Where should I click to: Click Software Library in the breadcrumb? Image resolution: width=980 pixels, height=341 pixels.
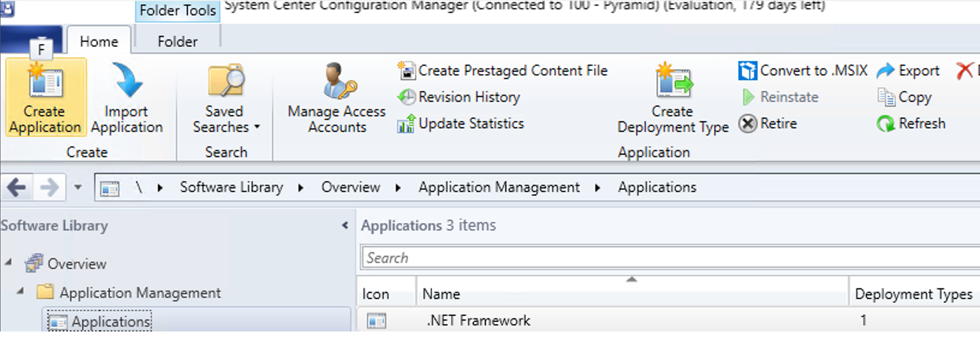(x=231, y=188)
